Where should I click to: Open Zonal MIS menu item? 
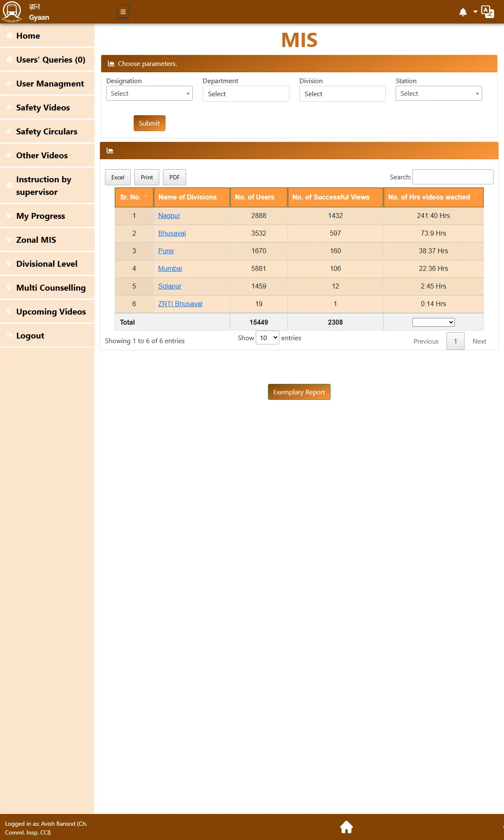tap(47, 240)
